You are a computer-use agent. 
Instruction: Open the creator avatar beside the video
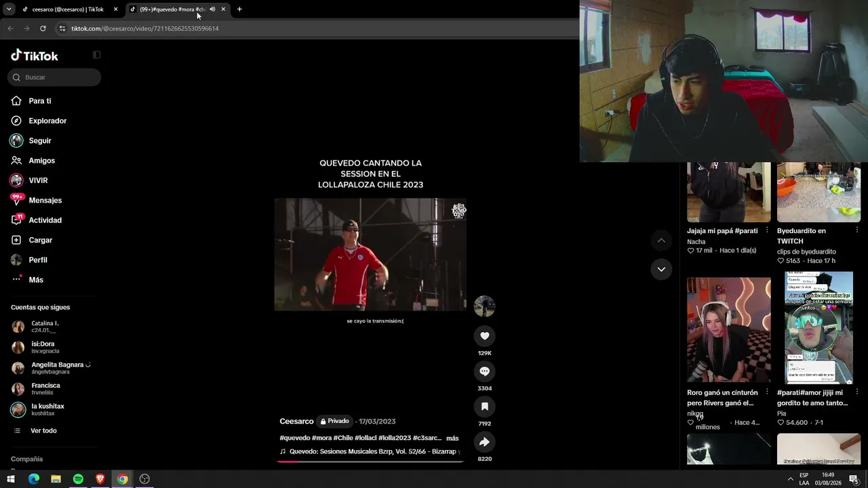coord(484,306)
